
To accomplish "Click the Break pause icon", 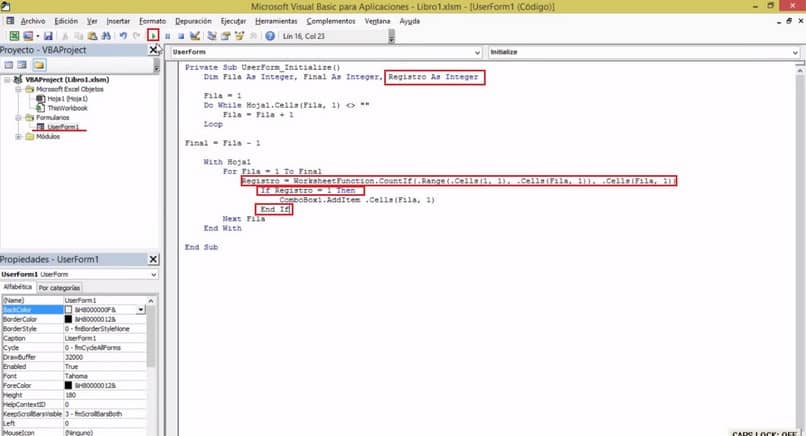I will pos(168,36).
